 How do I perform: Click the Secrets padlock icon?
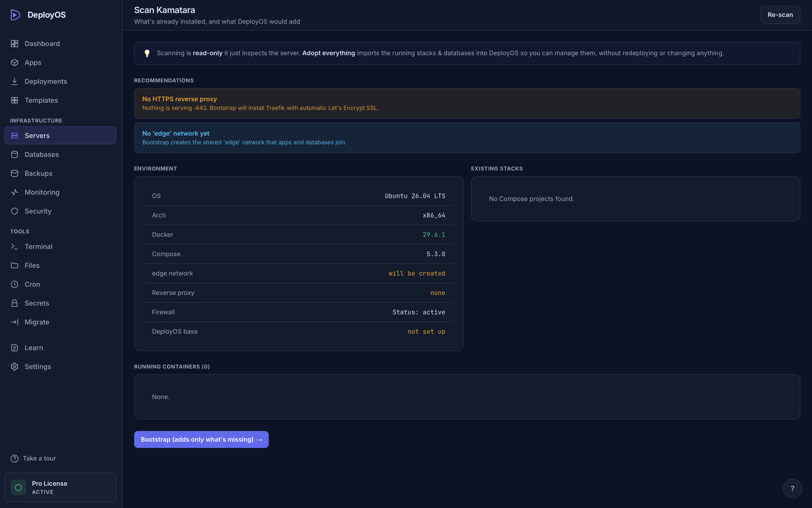click(x=15, y=303)
